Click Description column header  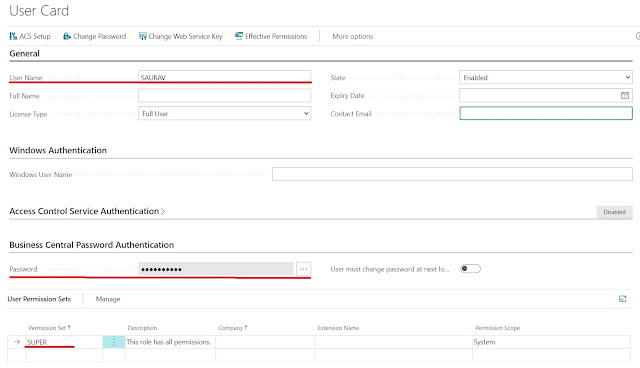click(x=142, y=328)
